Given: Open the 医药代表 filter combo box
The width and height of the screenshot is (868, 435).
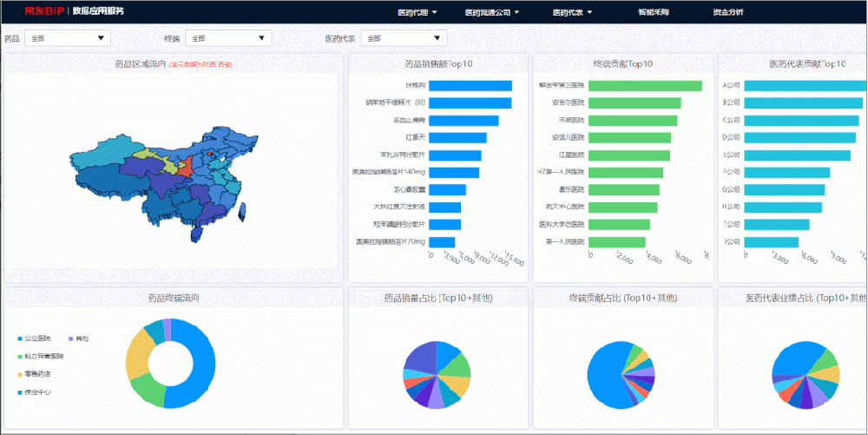Looking at the screenshot, I should [404, 38].
